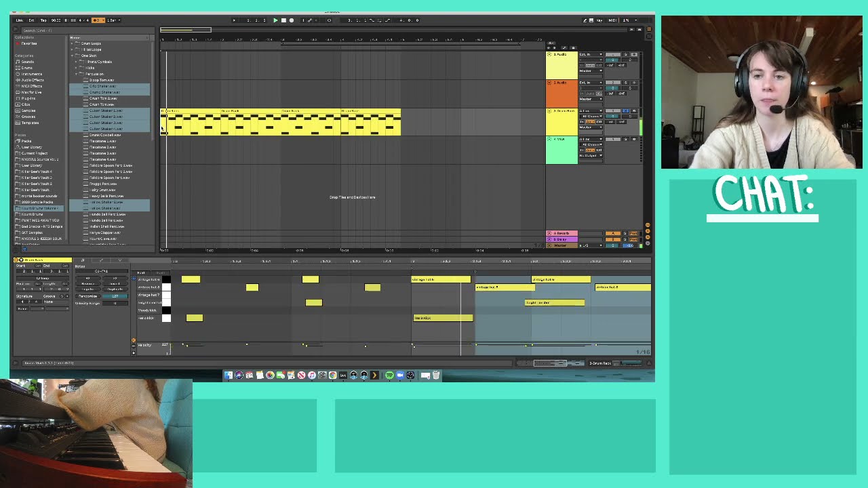Open Trash in the Dock
Image resolution: width=868 pixels, height=488 pixels.
pos(436,375)
